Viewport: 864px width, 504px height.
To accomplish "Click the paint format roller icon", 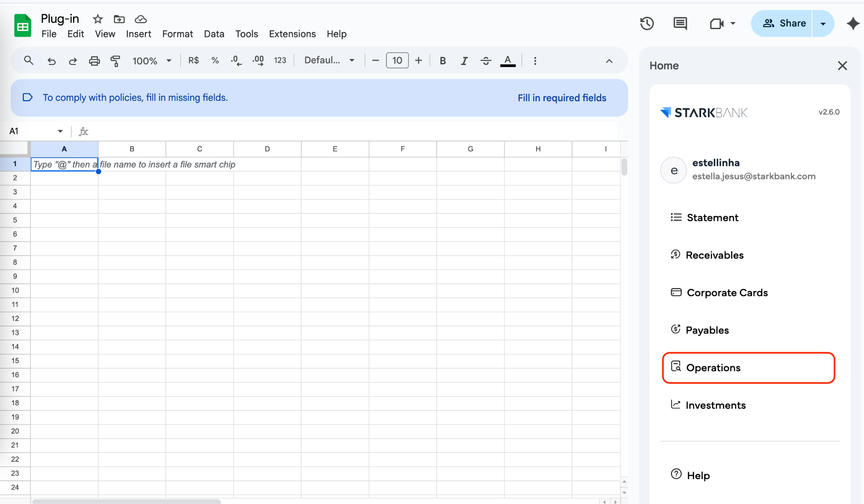I will [115, 61].
